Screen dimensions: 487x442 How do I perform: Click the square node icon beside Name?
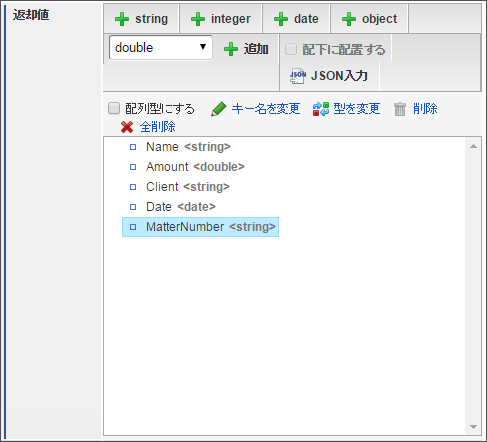133,147
